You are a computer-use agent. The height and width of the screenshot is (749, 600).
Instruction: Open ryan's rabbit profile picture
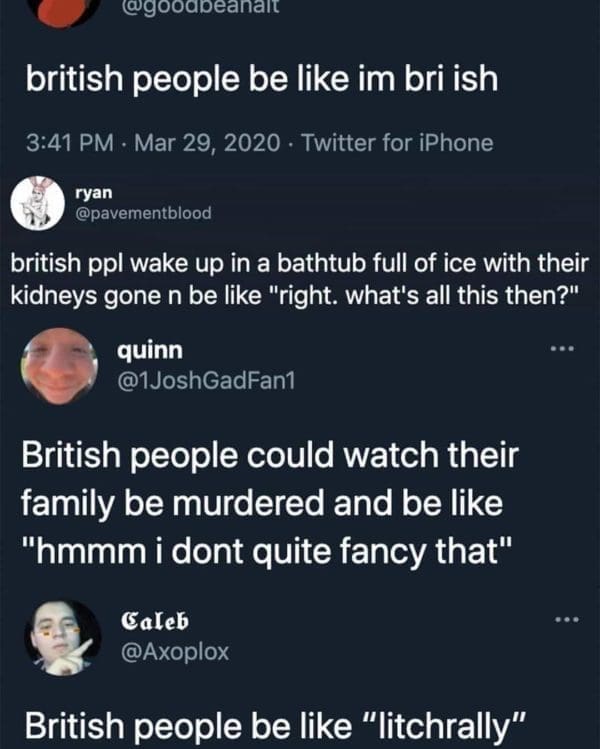(x=38, y=203)
